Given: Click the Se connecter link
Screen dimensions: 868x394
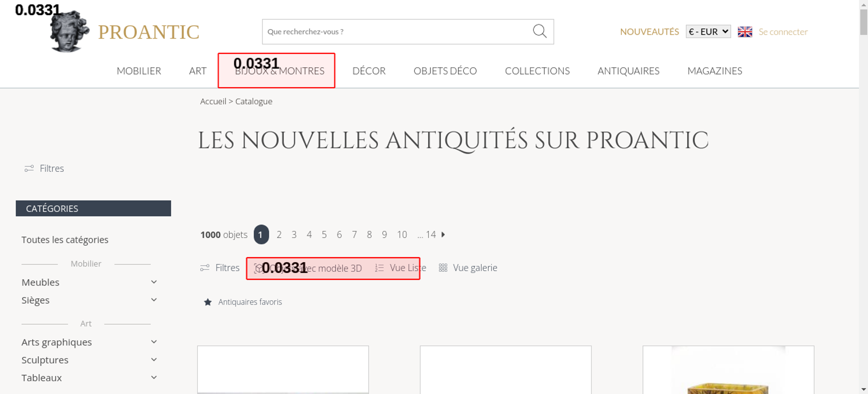Looking at the screenshot, I should (x=783, y=32).
